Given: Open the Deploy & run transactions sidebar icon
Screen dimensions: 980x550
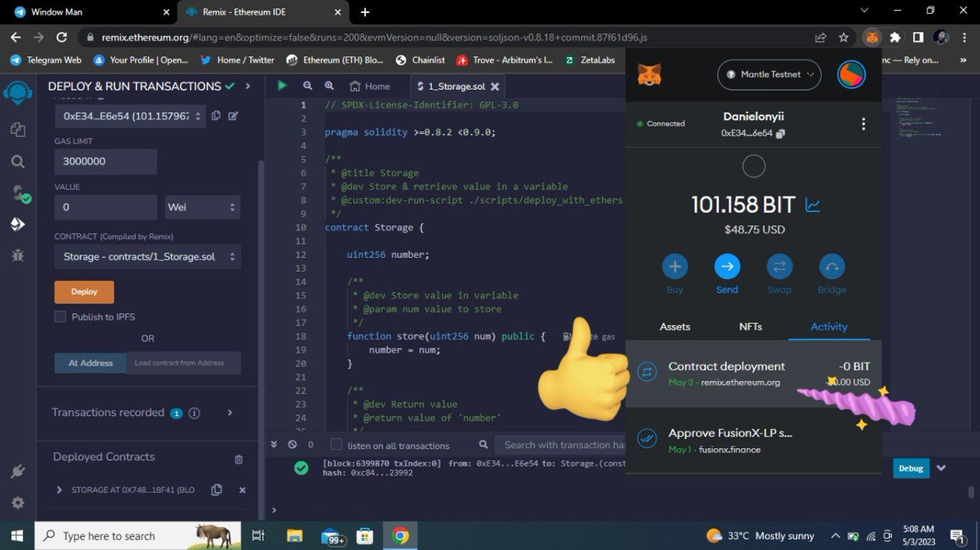Looking at the screenshot, I should (18, 224).
